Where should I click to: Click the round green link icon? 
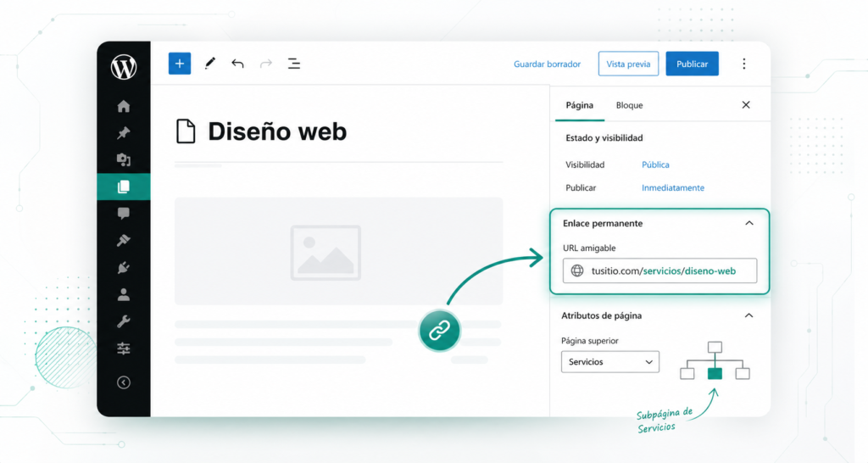[x=440, y=331]
